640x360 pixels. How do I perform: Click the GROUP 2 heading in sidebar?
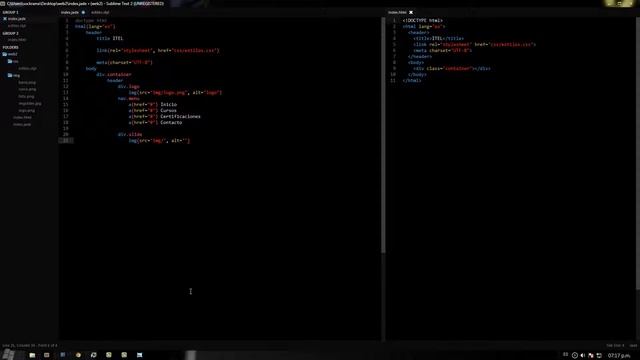(10, 33)
